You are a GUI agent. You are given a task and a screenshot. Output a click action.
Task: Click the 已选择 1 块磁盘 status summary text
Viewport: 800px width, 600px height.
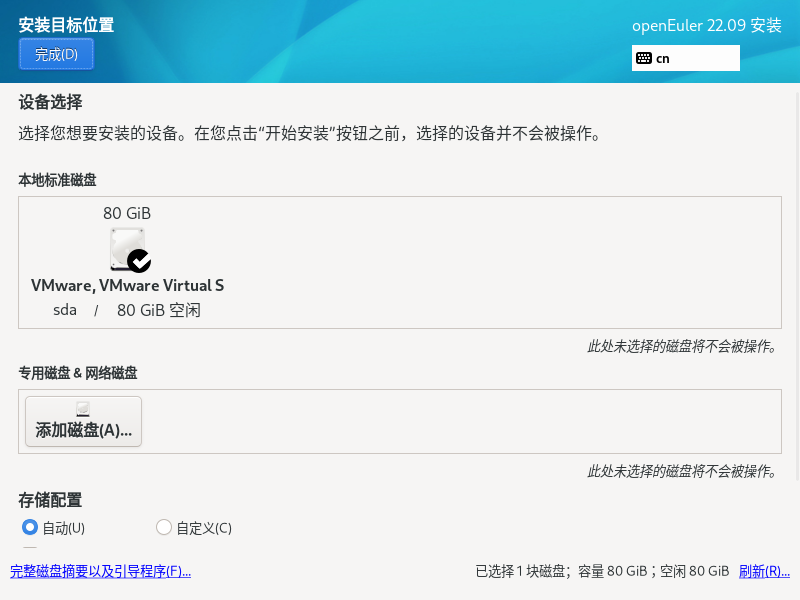(x=602, y=571)
